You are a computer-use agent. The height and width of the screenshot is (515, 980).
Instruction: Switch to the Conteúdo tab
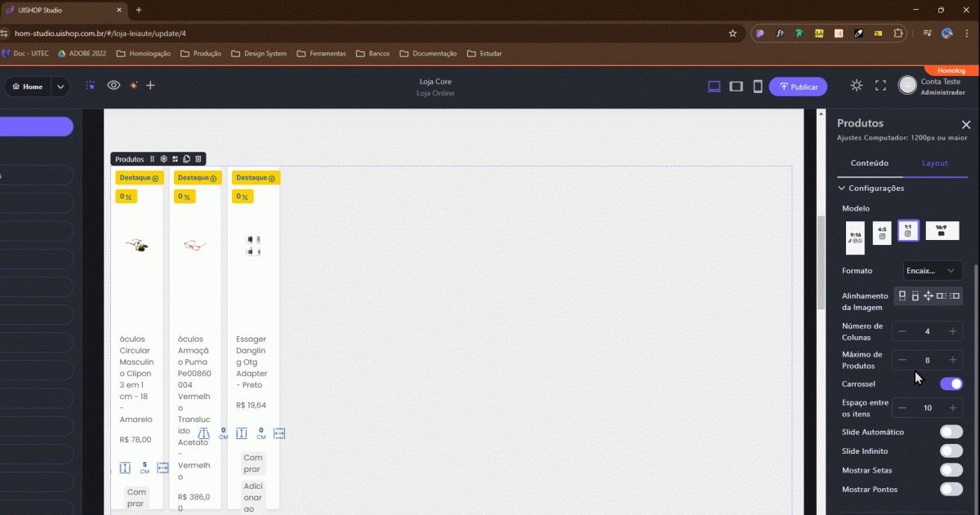[x=869, y=163]
